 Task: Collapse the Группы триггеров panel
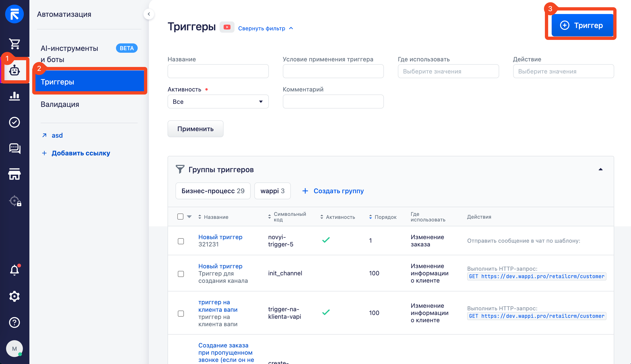600,169
